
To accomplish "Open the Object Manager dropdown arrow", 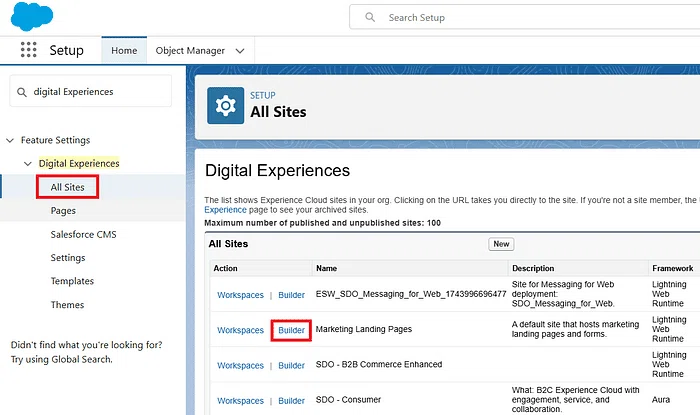I will pos(240,51).
